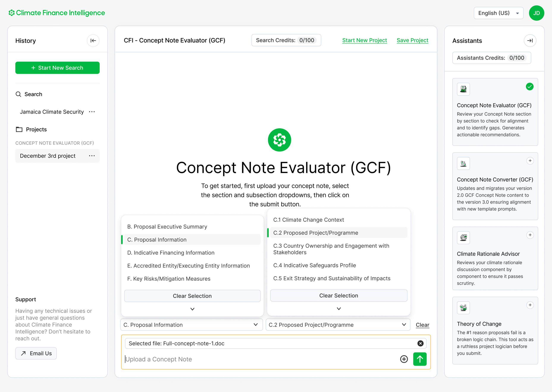Click the green submit arrow button
The width and height of the screenshot is (552, 392).
point(420,359)
